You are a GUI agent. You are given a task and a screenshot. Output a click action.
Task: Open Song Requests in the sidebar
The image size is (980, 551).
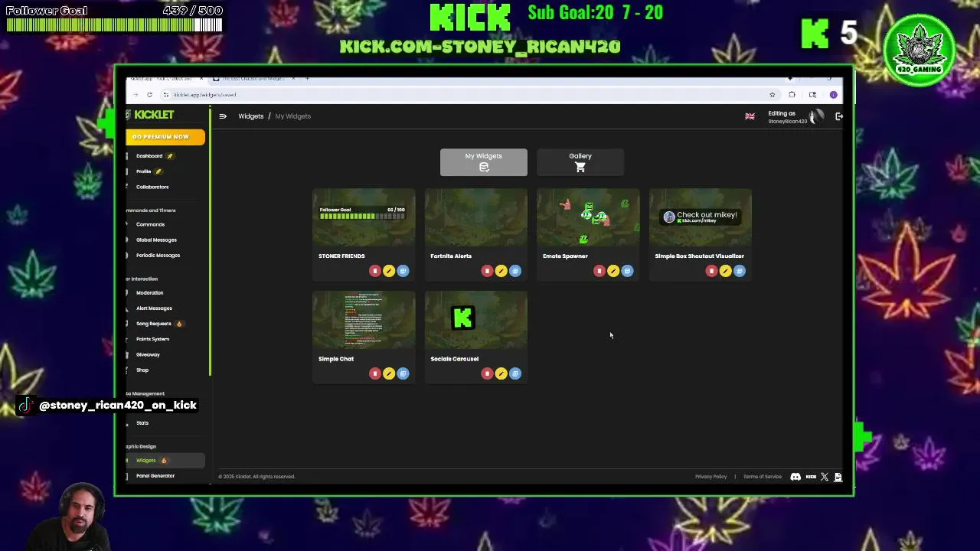point(154,324)
